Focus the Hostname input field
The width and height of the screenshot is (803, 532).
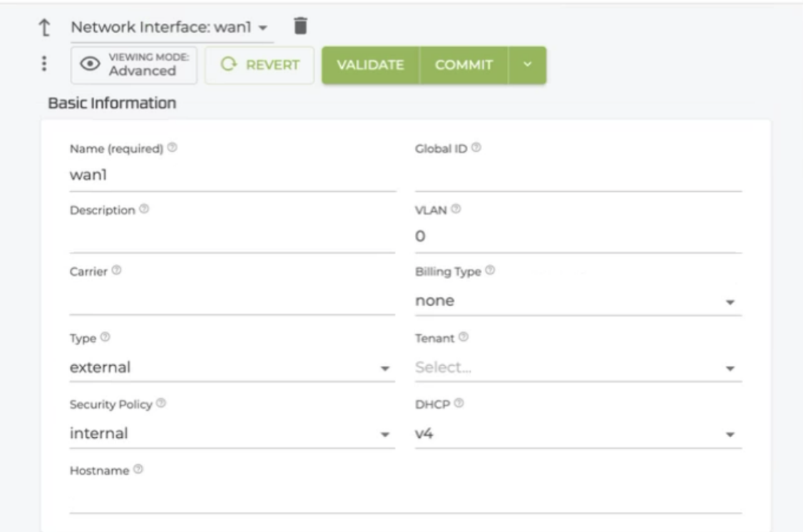coord(406,498)
